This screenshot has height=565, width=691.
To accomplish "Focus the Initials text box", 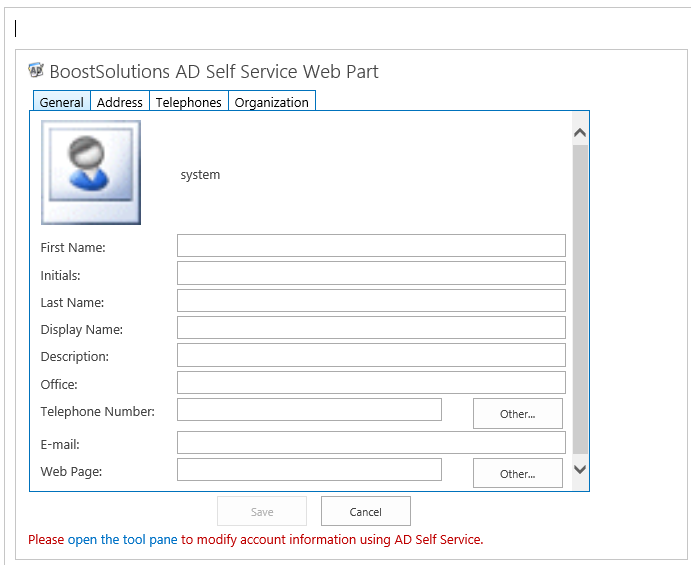I will (x=371, y=273).
